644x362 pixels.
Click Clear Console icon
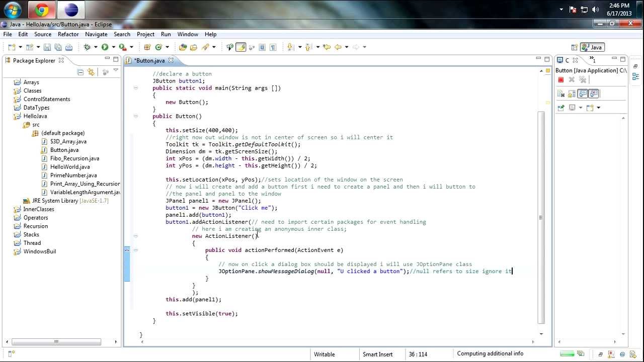(x=561, y=94)
